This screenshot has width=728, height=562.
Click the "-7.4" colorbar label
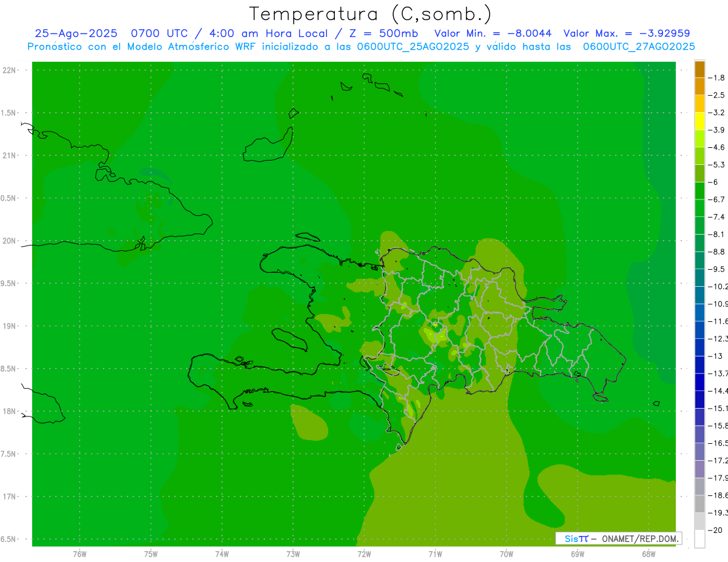pyautogui.click(x=716, y=217)
